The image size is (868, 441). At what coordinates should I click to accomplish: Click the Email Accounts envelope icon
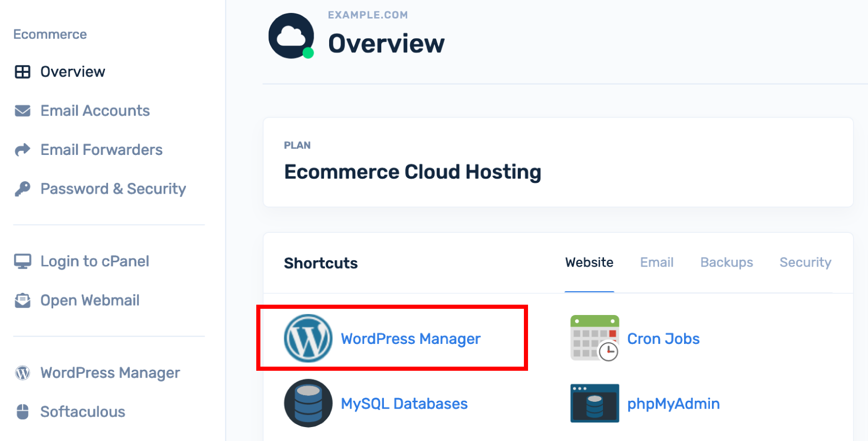pos(23,111)
